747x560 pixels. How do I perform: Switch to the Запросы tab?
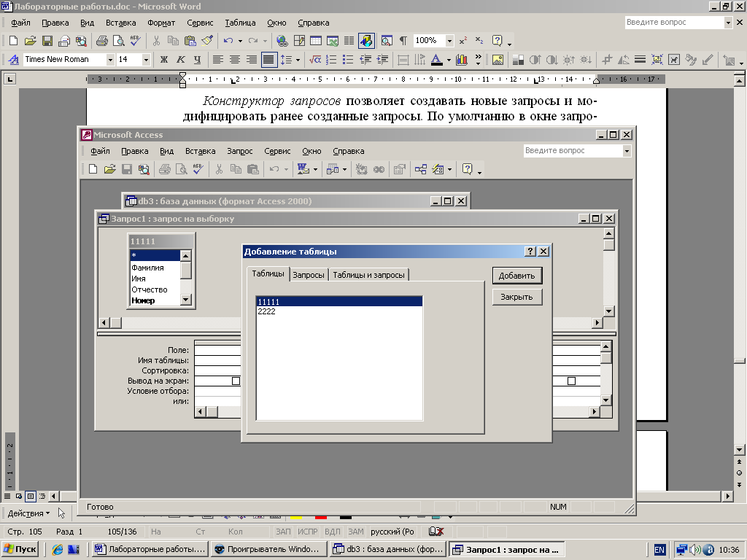click(309, 275)
